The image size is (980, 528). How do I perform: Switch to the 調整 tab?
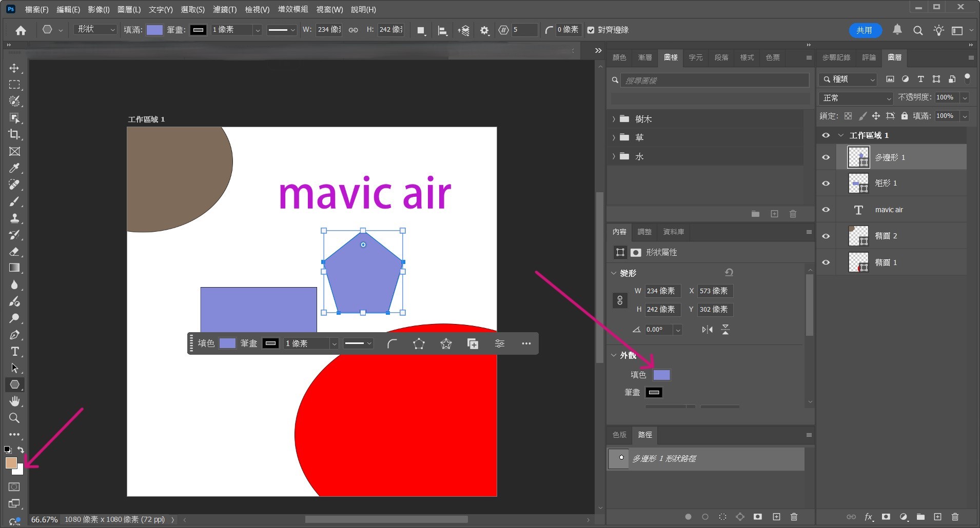644,232
